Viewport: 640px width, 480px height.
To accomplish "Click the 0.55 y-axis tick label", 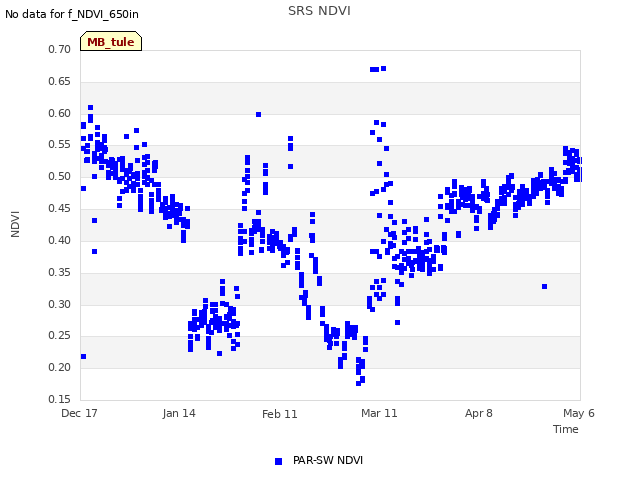I will 60,144.
